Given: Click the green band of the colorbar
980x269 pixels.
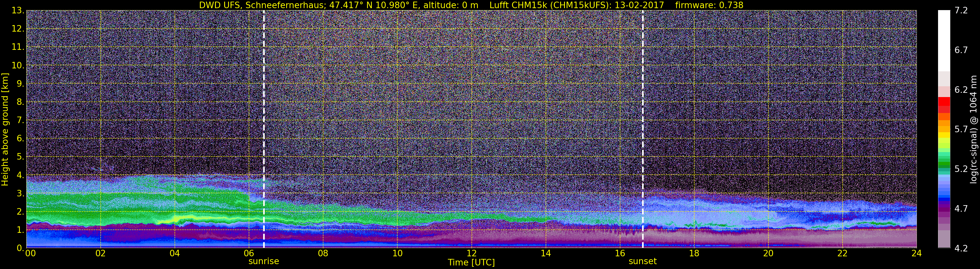Looking at the screenshot, I should click(x=944, y=164).
